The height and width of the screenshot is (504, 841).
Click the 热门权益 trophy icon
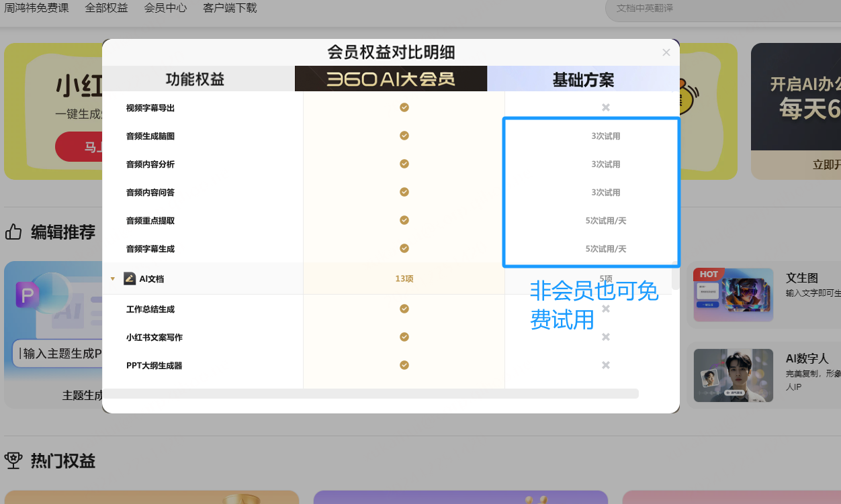pyautogui.click(x=13, y=460)
